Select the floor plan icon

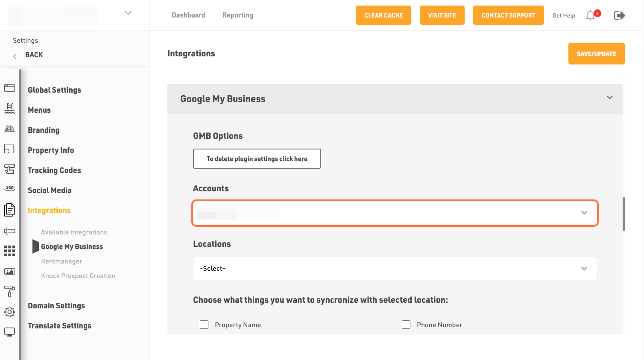coord(9,149)
